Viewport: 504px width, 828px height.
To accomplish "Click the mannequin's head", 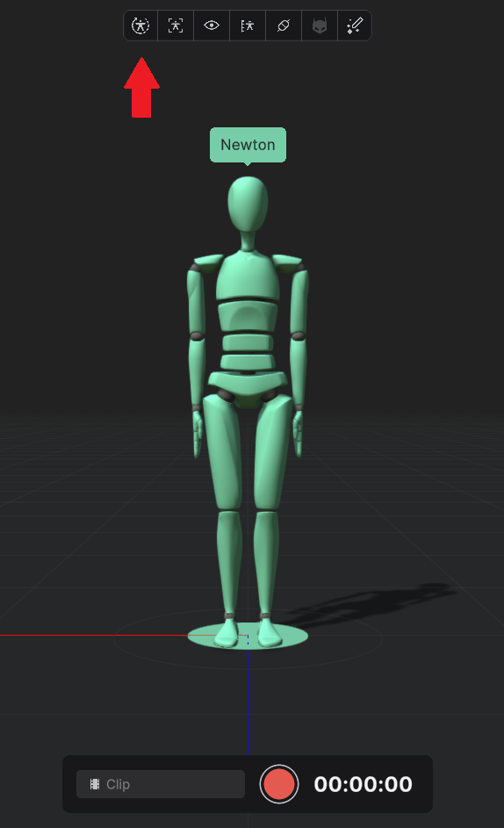I will pyautogui.click(x=248, y=205).
